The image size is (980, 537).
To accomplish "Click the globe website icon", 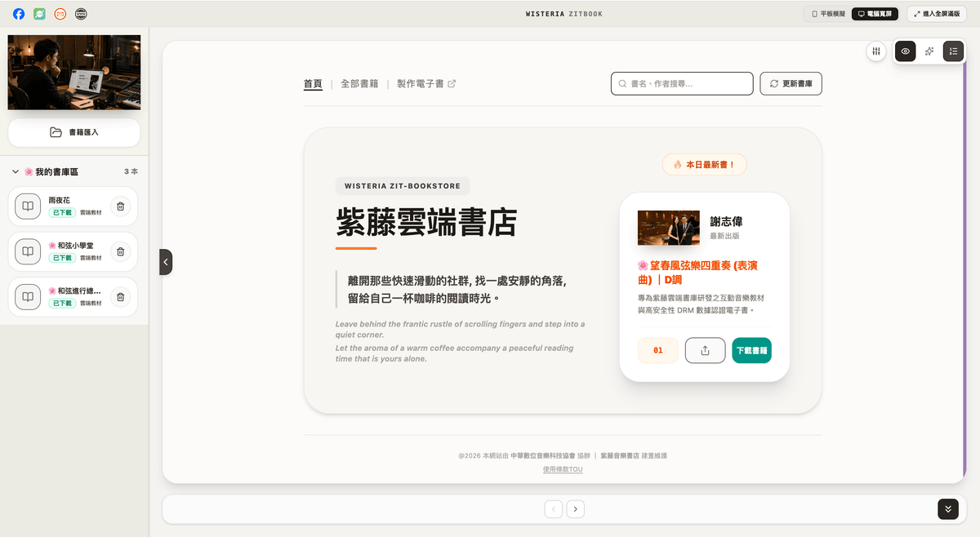I will point(81,14).
